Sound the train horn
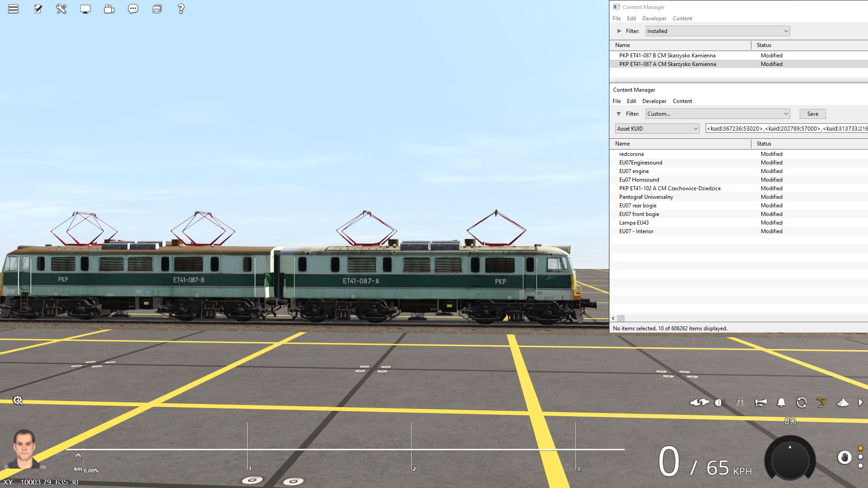The width and height of the screenshot is (868, 488). pyautogui.click(x=761, y=403)
